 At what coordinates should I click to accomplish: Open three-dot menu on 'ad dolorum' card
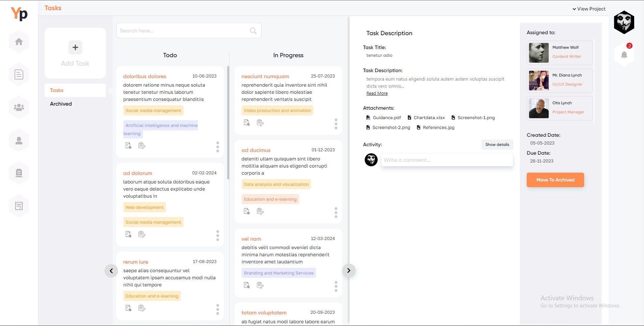[x=217, y=236]
